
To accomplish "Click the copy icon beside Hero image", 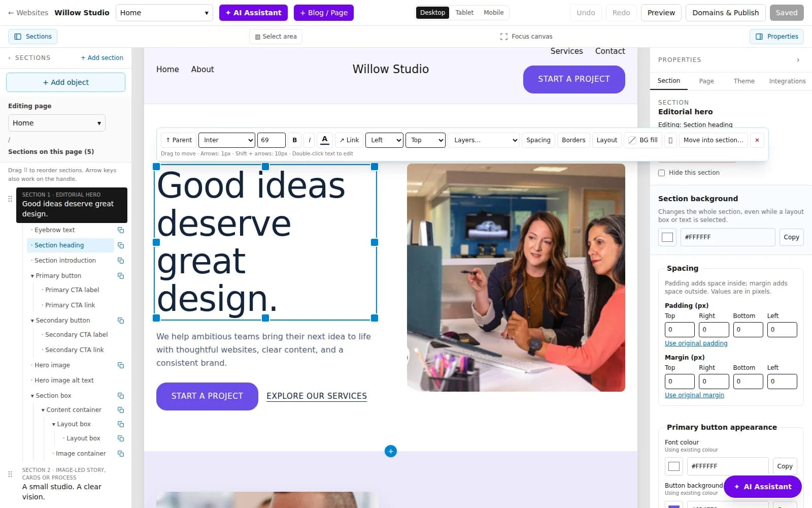I will click(x=121, y=365).
